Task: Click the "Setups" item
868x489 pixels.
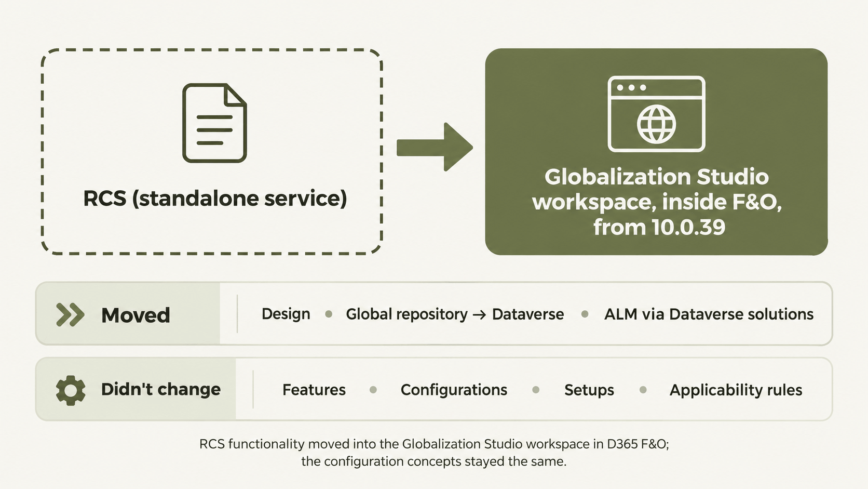Action: pyautogui.click(x=589, y=390)
